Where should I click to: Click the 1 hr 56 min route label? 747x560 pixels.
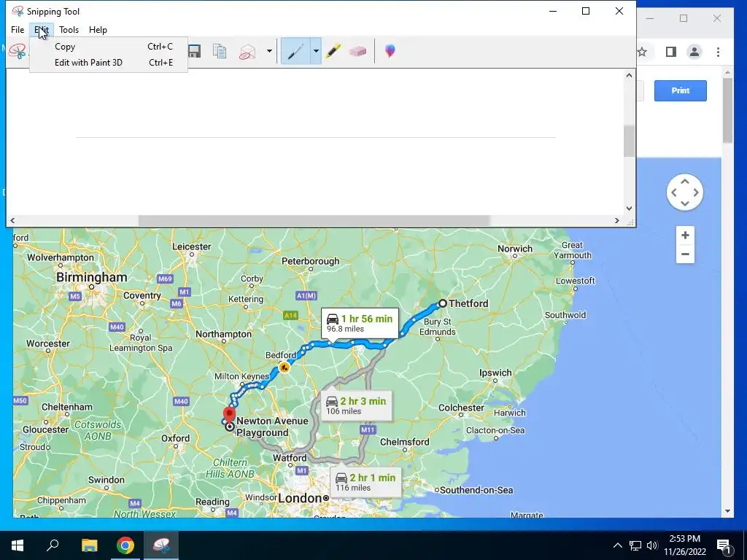[360, 323]
